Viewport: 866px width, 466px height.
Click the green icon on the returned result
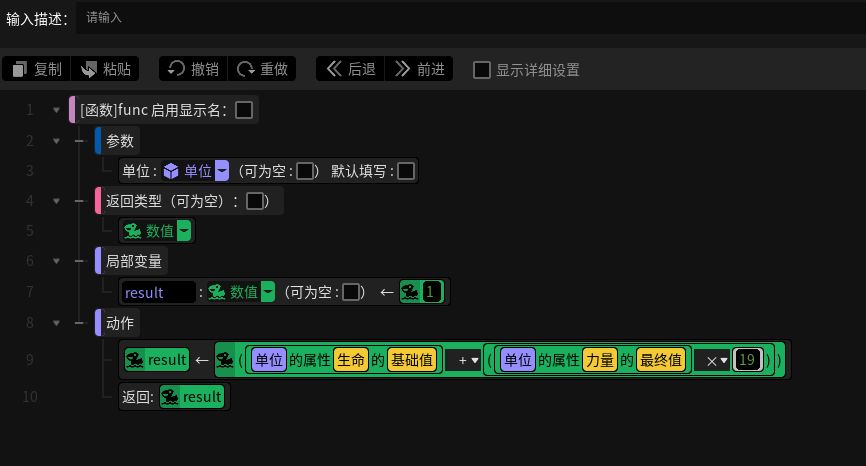pos(170,397)
